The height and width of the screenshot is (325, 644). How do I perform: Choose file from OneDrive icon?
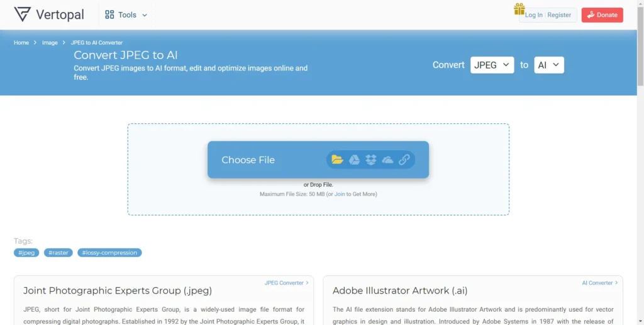(387, 160)
